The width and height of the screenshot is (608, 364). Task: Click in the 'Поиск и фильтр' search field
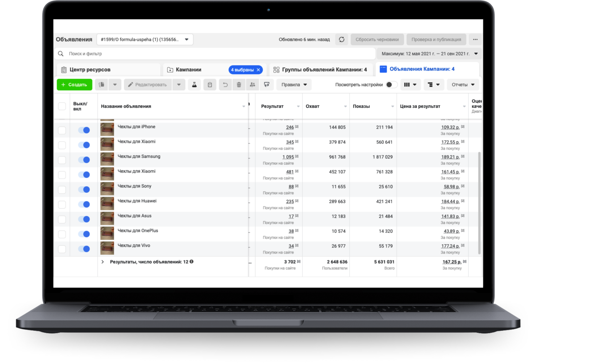click(215, 53)
